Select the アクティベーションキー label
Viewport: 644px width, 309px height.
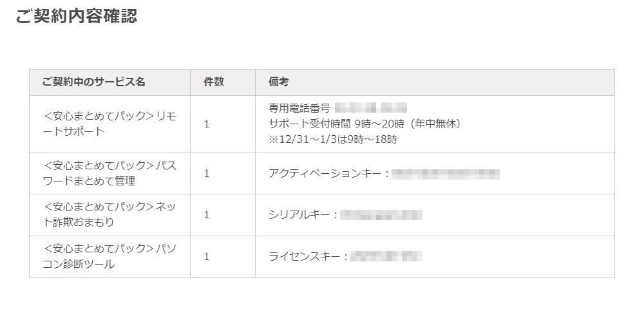(x=328, y=174)
